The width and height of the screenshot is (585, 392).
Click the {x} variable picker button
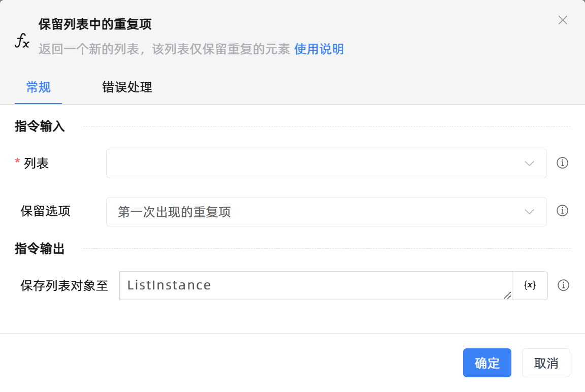point(530,285)
